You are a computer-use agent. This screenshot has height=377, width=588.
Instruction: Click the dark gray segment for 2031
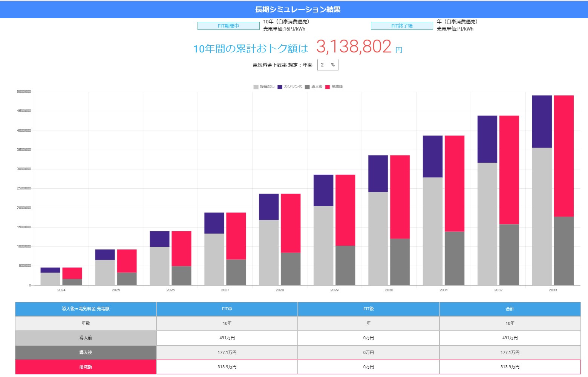455,258
